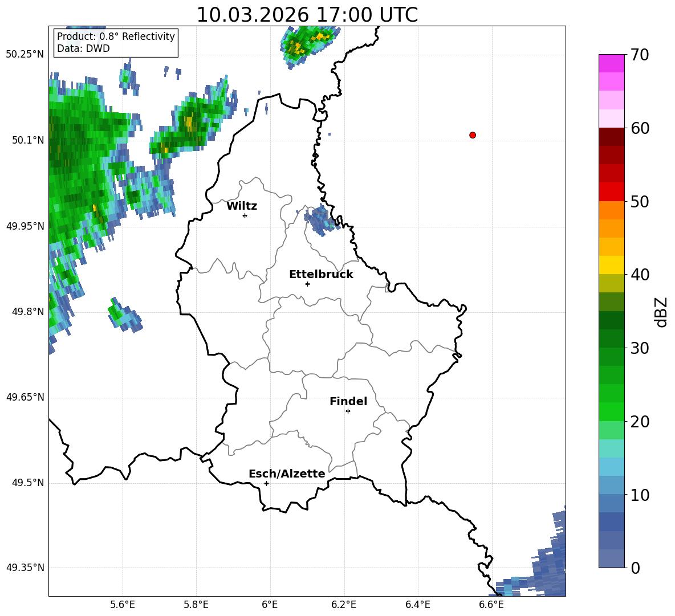Click the red dot marker on the map
This screenshot has width=675, height=616.
click(473, 135)
